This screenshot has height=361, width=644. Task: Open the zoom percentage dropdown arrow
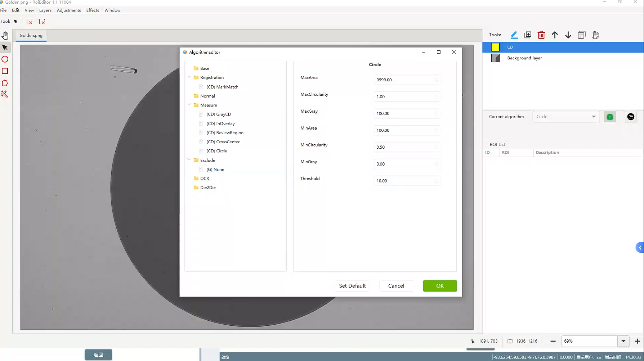(623, 341)
